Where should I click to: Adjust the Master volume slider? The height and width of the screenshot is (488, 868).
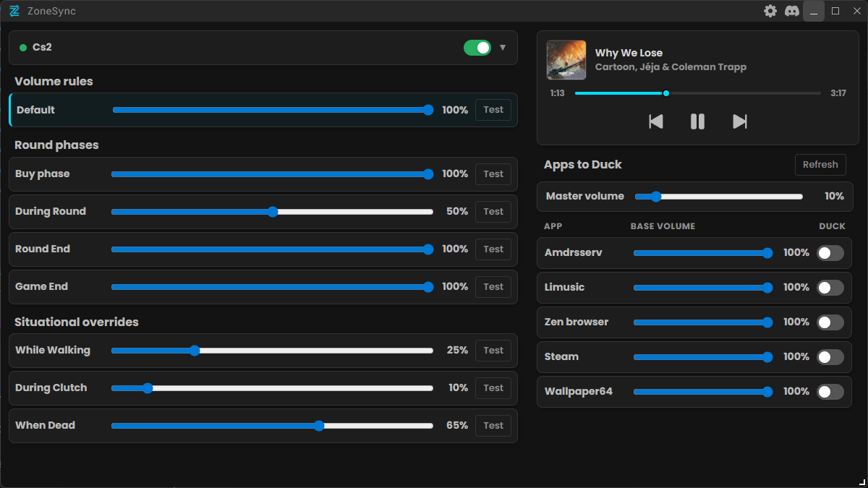coord(719,196)
